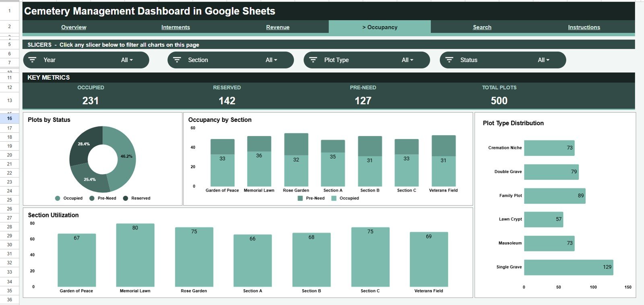Click the Family Plot bar showing 89
This screenshot has width=644, height=305.
click(x=555, y=196)
